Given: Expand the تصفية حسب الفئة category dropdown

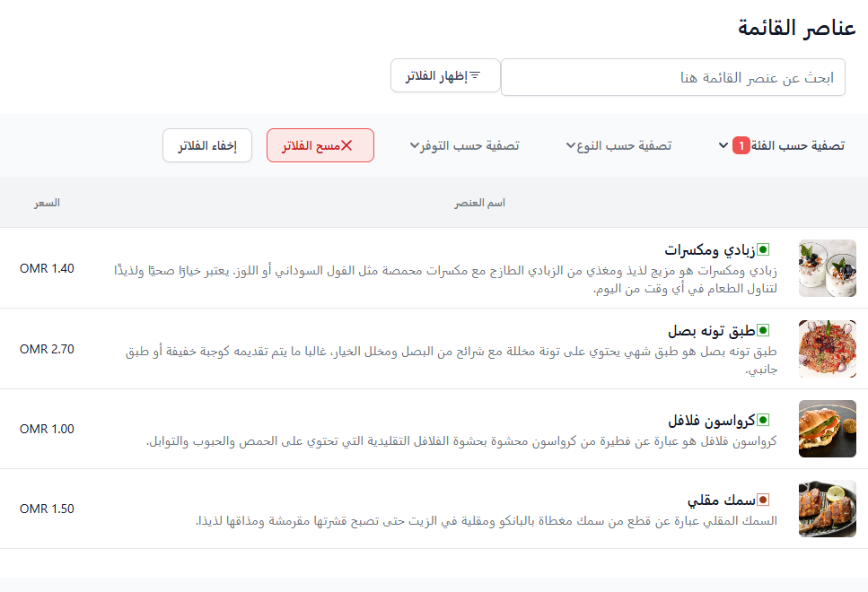Looking at the screenshot, I should pos(782,145).
